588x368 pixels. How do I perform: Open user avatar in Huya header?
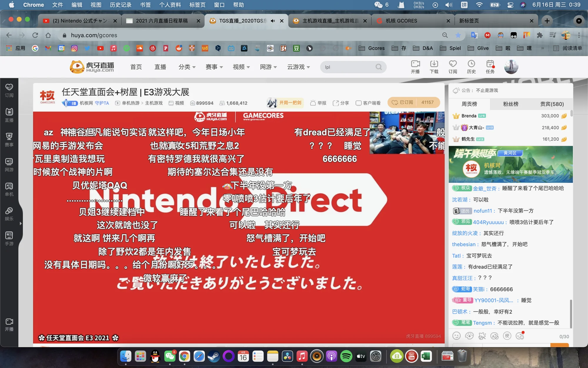tap(511, 67)
